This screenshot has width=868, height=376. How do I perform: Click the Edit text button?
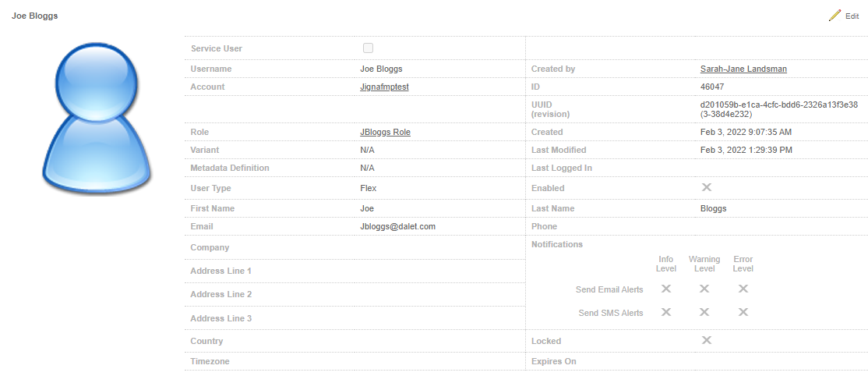click(x=852, y=16)
